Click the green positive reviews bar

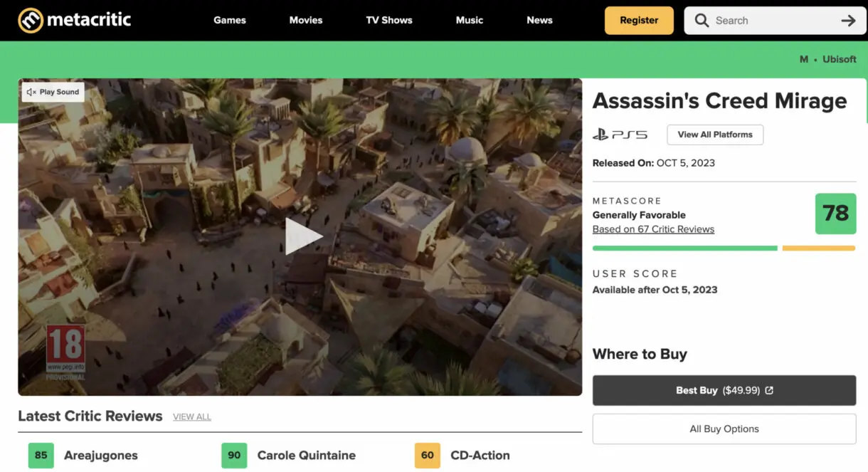click(x=685, y=248)
